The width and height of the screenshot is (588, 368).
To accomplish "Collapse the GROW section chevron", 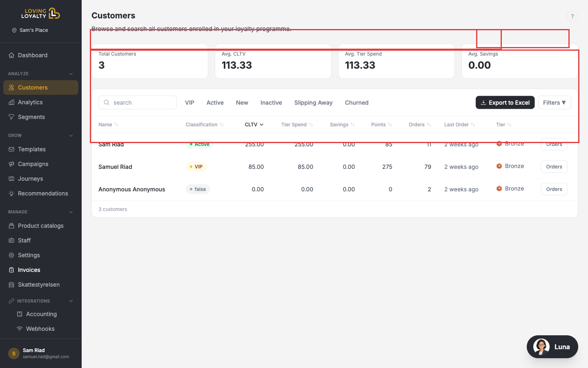I will 71,136.
